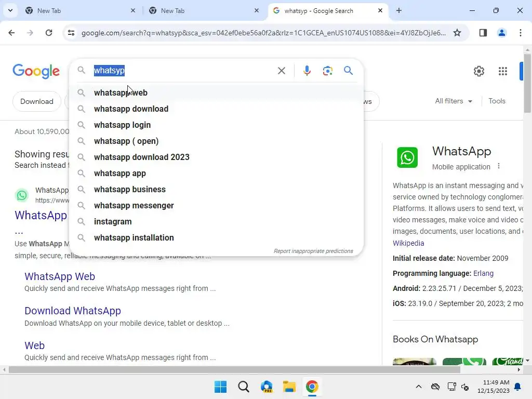The image size is (532, 399).
Task: Click WhatsApp green logo in knowledge panel
Action: (407, 157)
